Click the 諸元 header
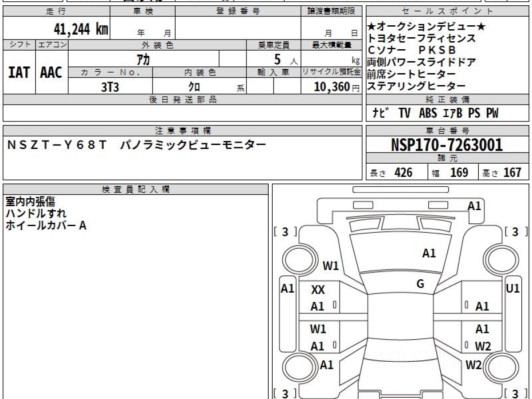This screenshot has width=532, height=399. tap(448, 159)
